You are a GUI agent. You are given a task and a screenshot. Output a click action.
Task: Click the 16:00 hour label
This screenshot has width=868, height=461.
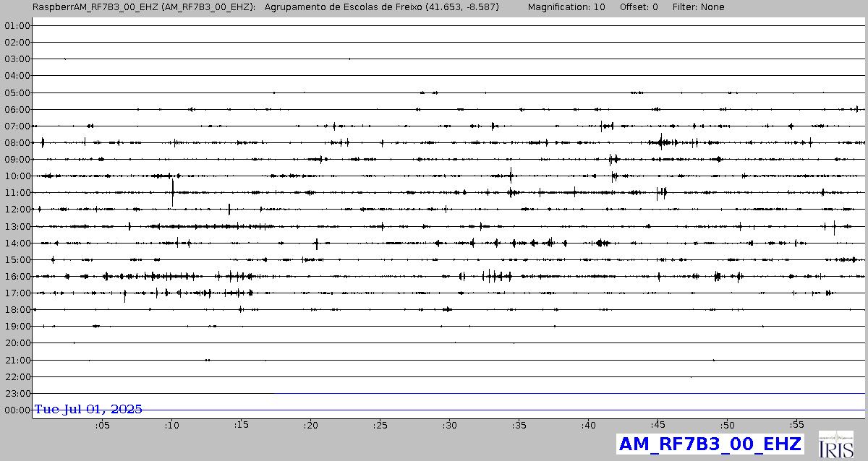pyautogui.click(x=17, y=276)
